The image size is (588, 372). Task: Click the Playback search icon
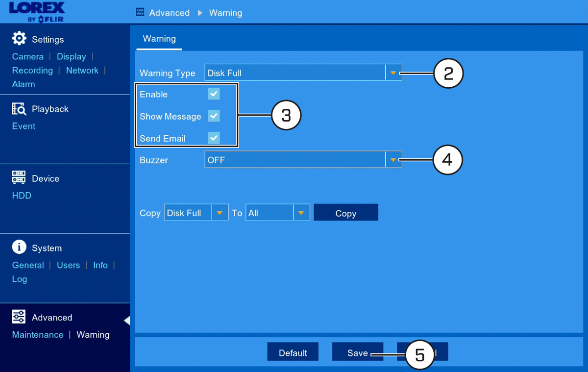[x=19, y=109]
